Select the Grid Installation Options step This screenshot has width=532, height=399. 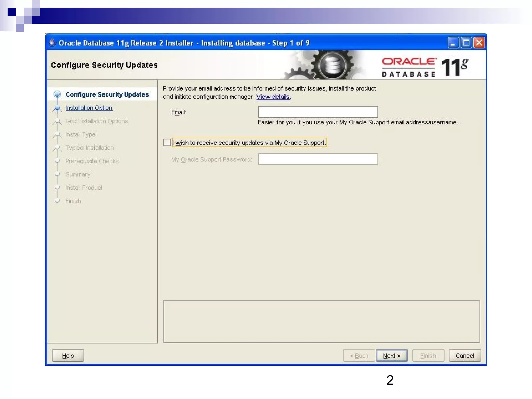(x=97, y=121)
